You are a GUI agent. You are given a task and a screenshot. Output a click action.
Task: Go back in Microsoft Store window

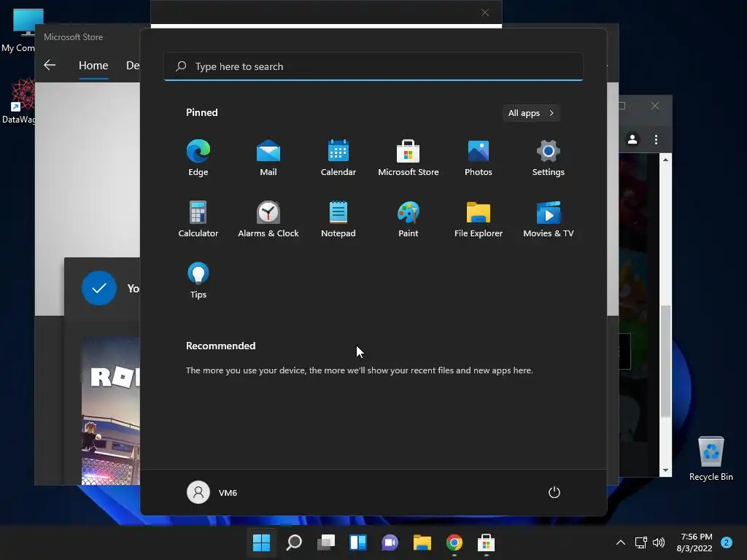pos(50,65)
